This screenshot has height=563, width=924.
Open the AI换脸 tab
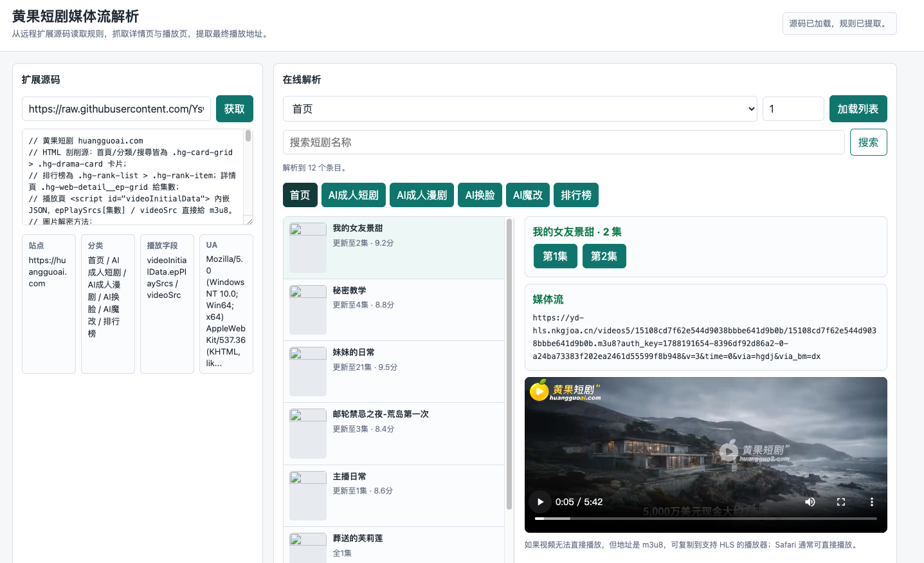pos(480,195)
